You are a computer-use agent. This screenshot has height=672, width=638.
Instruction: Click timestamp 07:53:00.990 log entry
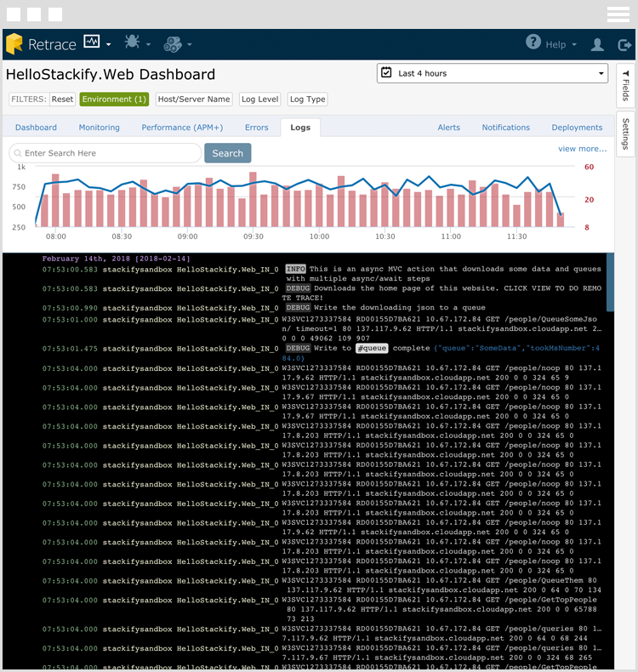coord(70,308)
